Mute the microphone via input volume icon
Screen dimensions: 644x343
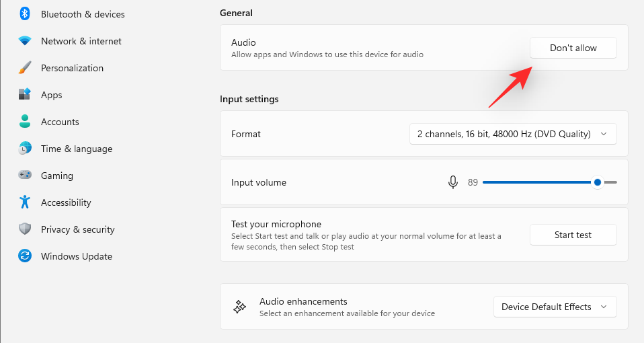click(453, 182)
